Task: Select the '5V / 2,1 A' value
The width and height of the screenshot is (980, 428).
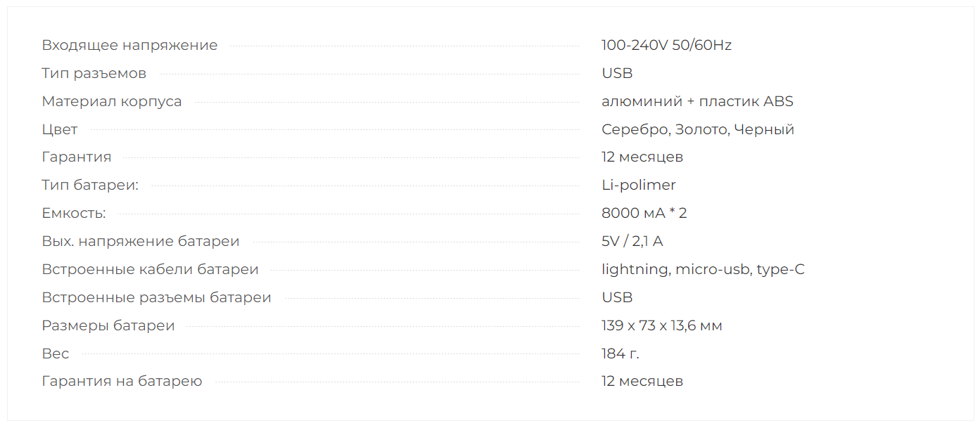Action: (x=632, y=241)
